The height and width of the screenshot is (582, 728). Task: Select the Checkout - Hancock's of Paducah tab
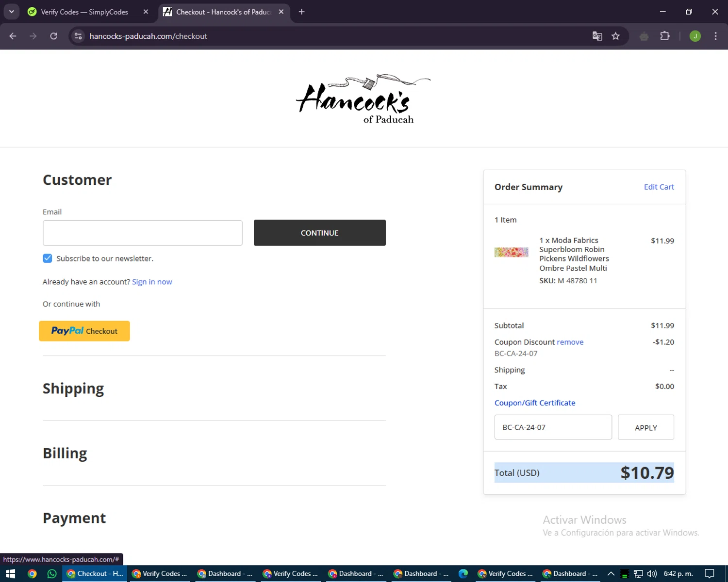coord(223,12)
